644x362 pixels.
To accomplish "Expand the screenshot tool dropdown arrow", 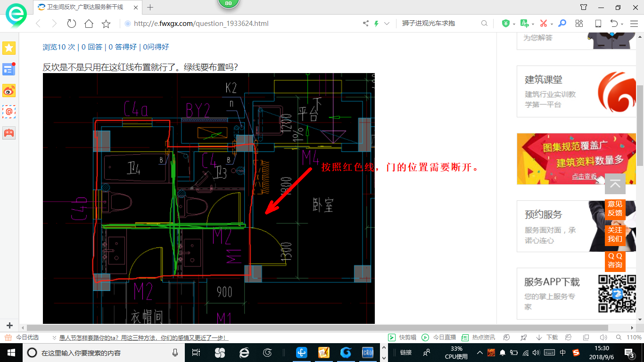I will coord(552,24).
